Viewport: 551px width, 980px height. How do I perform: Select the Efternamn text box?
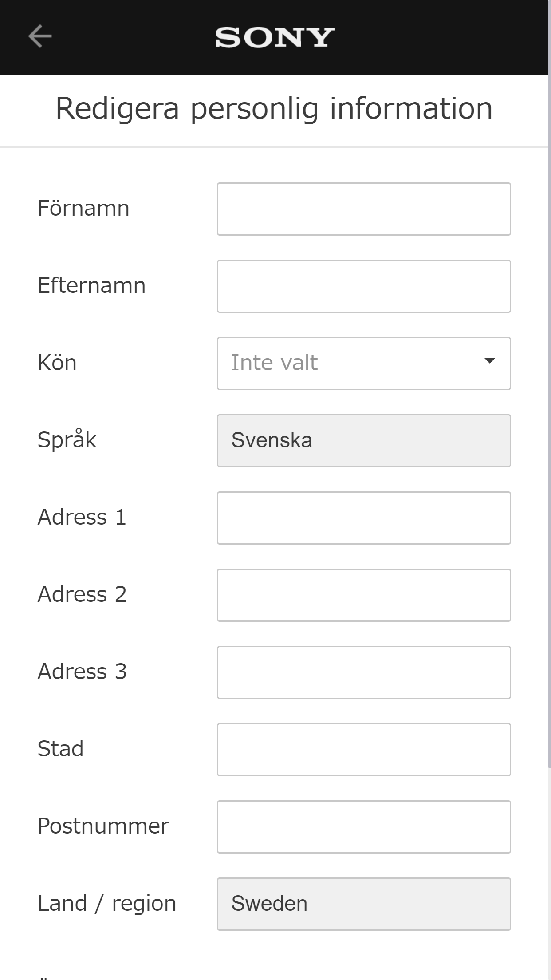point(364,285)
